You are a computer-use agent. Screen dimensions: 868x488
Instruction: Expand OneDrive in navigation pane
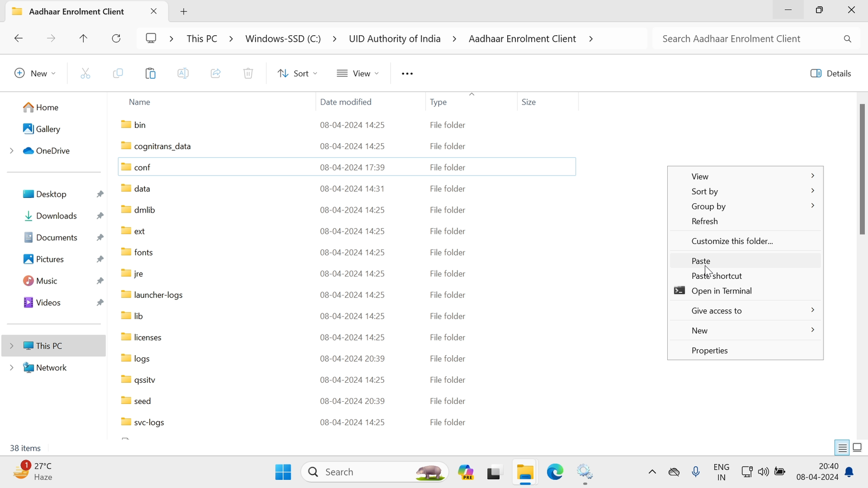point(11,151)
